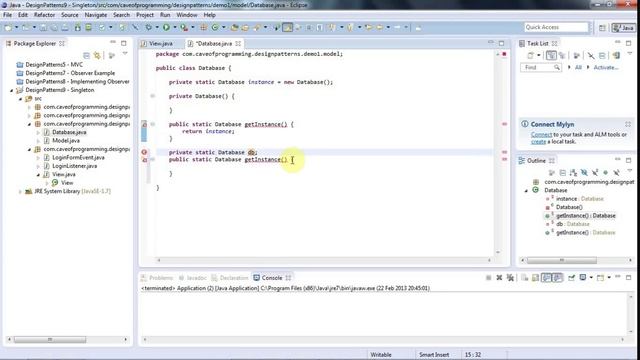Toggle Hide Local Types in the Outline toolbar

[x=616, y=173]
